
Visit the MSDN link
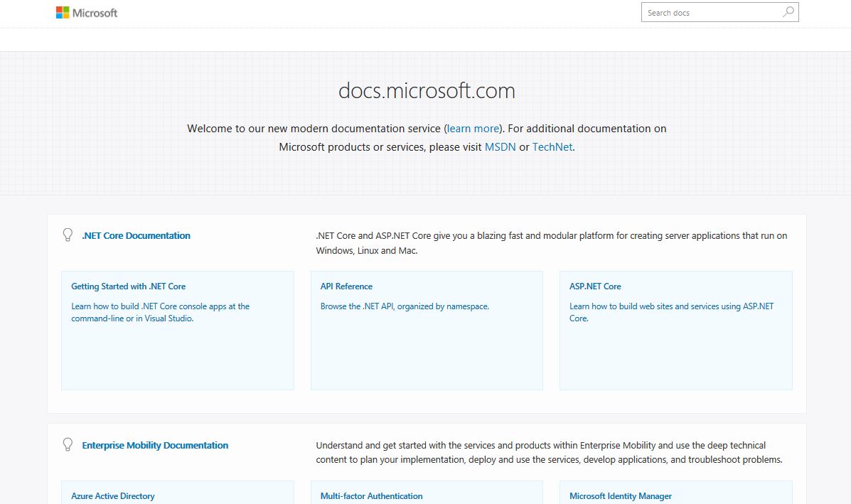pos(500,147)
